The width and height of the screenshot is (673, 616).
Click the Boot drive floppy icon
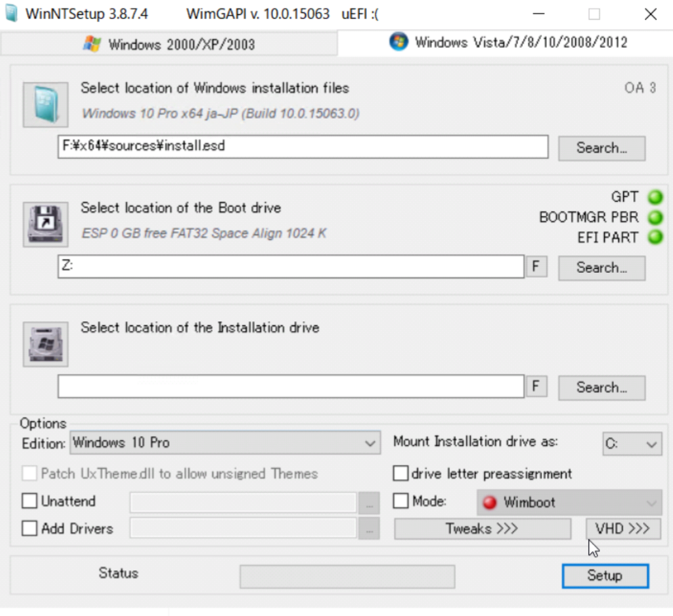point(46,224)
